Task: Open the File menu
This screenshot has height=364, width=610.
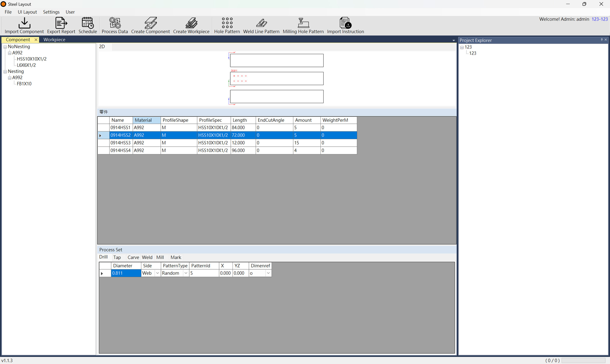Action: [8, 12]
